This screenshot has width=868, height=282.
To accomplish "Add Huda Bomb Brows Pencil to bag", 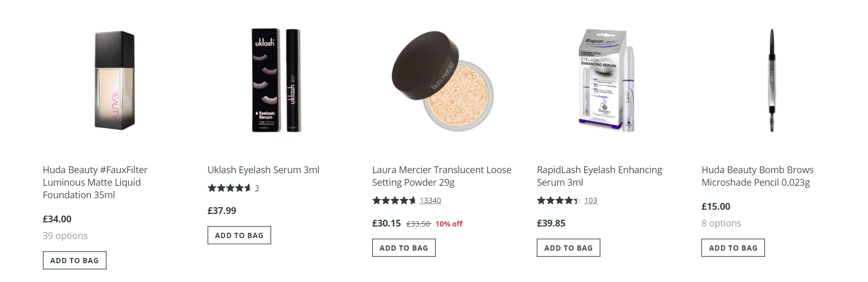I will tap(733, 248).
